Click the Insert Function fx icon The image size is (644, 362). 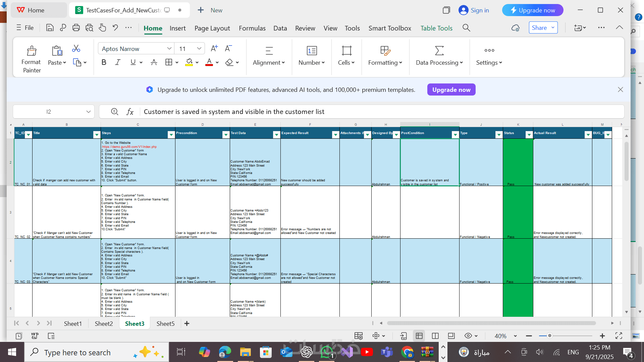click(130, 112)
